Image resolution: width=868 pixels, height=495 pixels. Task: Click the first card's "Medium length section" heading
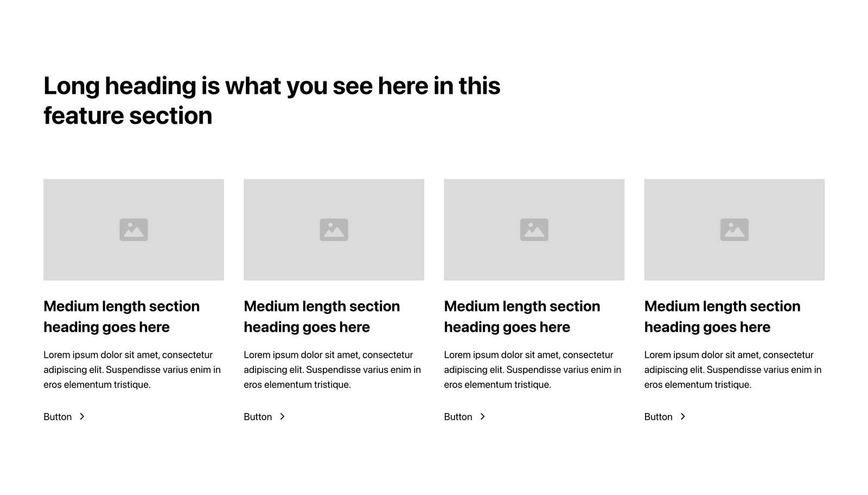[x=122, y=316]
